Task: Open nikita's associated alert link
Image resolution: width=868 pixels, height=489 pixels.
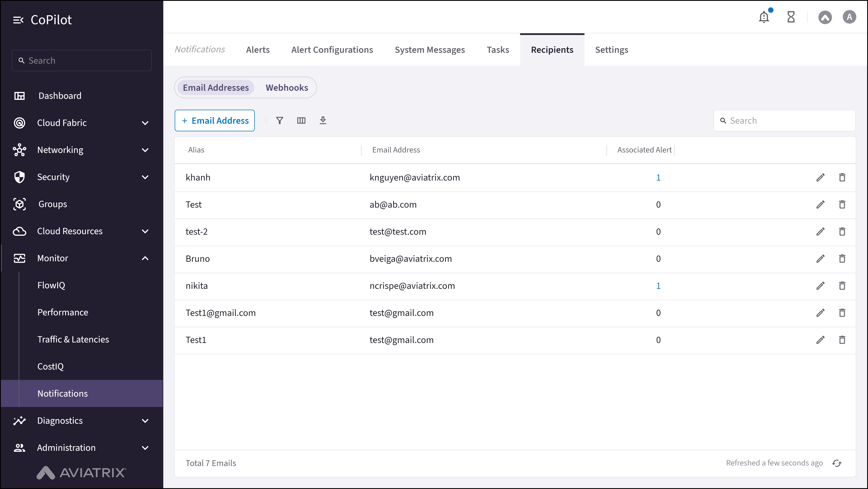Action: 658,286
